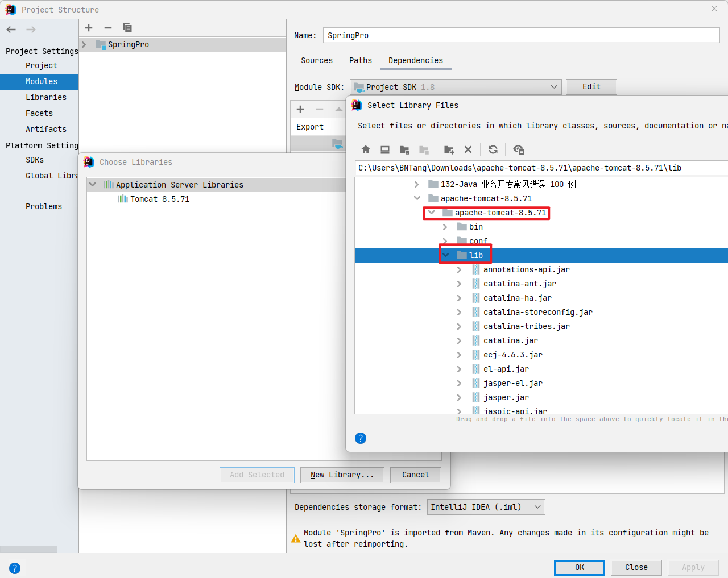The height and width of the screenshot is (578, 728).
Task: Click the Export column header
Action: coord(310,127)
